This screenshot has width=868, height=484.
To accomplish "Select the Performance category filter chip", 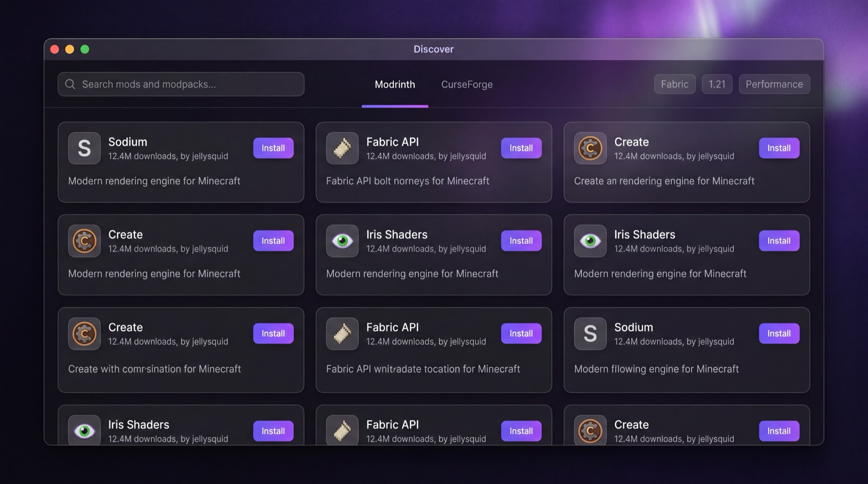I will [774, 84].
